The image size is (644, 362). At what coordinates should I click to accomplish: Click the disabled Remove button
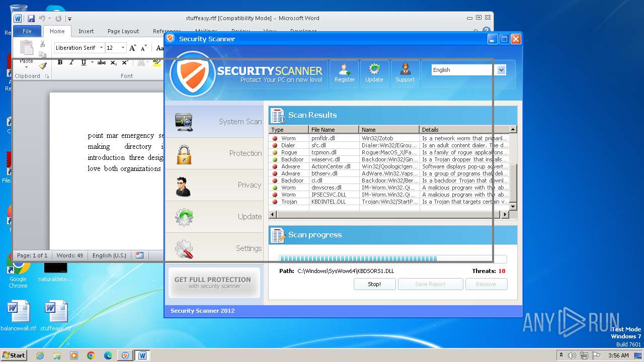(486, 284)
